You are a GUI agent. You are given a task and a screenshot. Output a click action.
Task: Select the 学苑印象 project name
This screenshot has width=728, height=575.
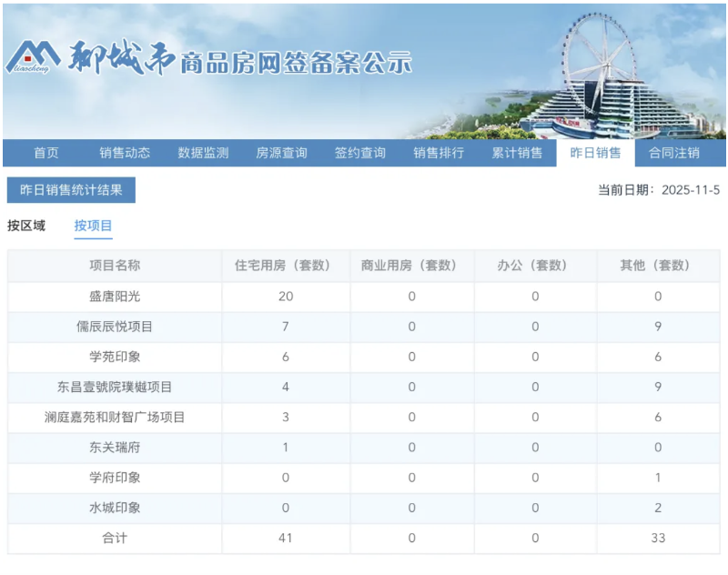click(x=114, y=357)
